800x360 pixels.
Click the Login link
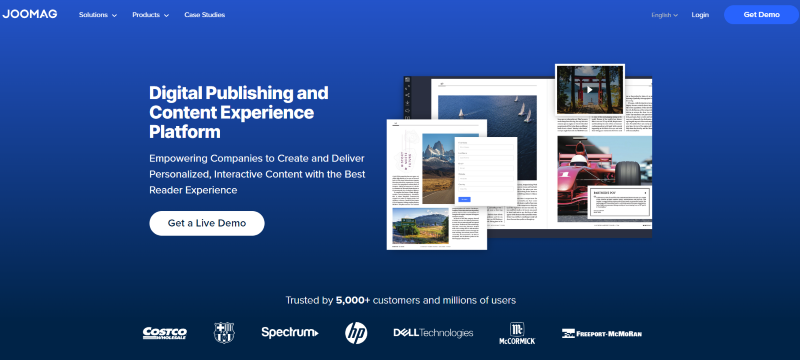pos(700,15)
